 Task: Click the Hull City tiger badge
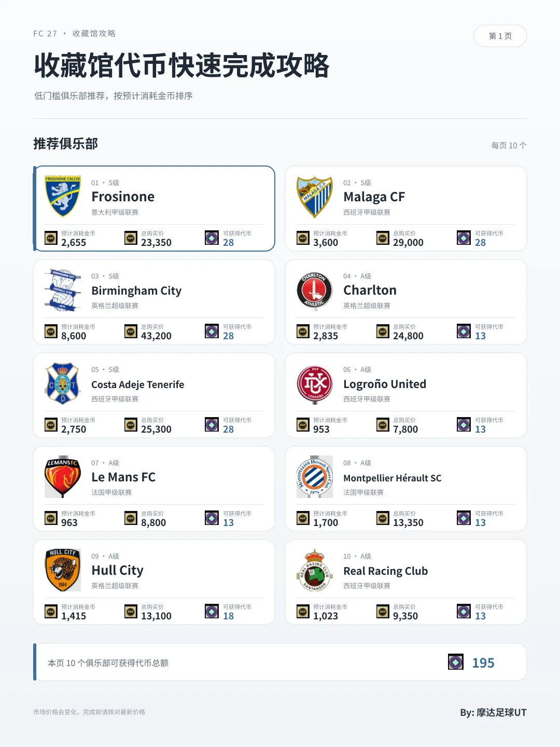[x=63, y=570]
